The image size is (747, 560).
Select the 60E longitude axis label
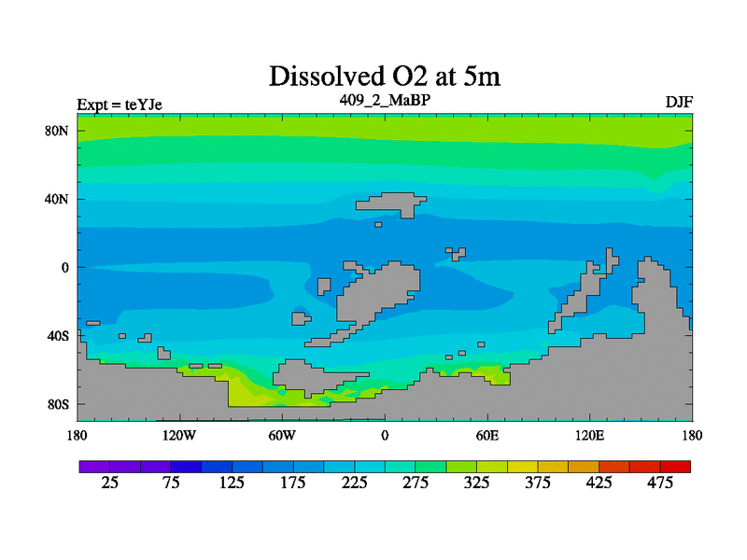[x=487, y=435]
